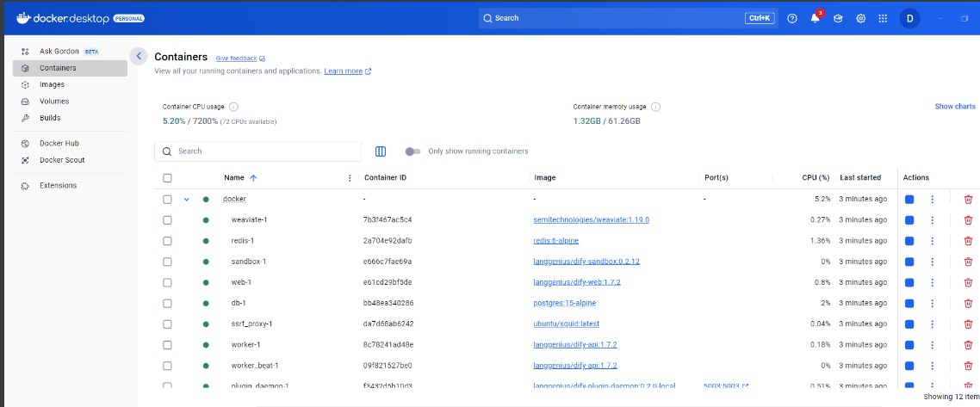The image size is (980, 407).
Task: Check the db-1 row checkbox
Action: [x=167, y=304]
